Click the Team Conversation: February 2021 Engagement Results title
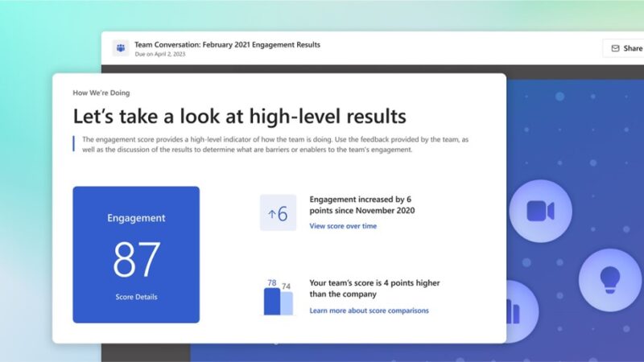Image resolution: width=644 pixels, height=362 pixels. tap(227, 45)
